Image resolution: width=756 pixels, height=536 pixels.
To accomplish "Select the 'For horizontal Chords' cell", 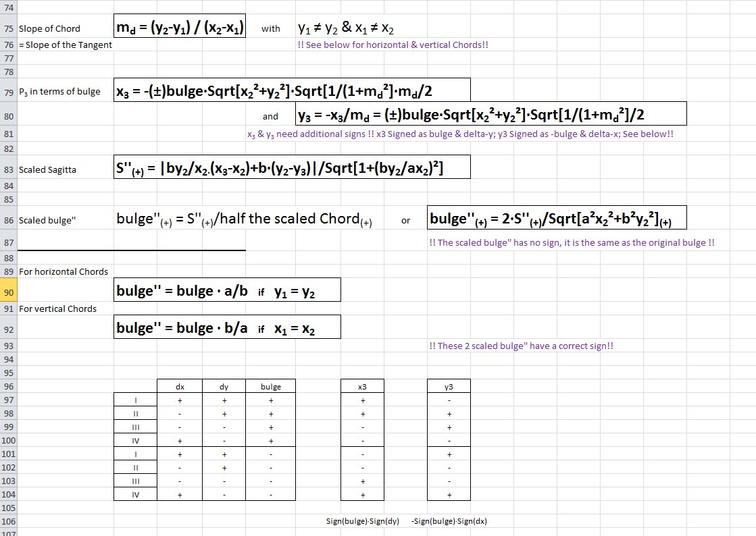I will [x=64, y=272].
